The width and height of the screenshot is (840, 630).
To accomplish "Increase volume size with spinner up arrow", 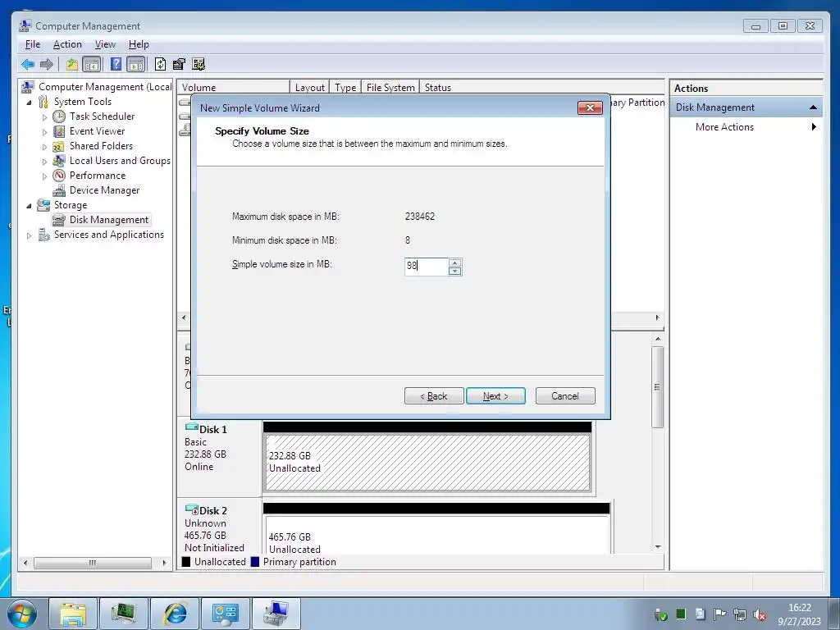I will click(x=454, y=262).
